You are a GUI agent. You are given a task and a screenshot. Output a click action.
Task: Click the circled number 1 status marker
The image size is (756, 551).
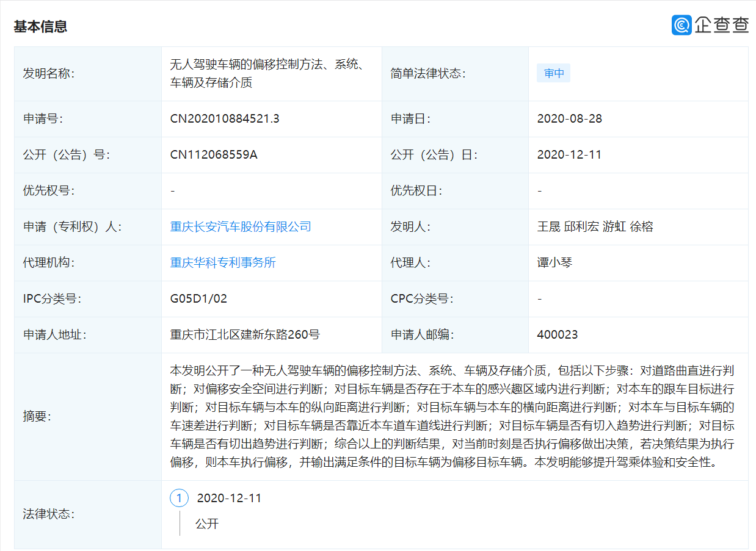(178, 499)
